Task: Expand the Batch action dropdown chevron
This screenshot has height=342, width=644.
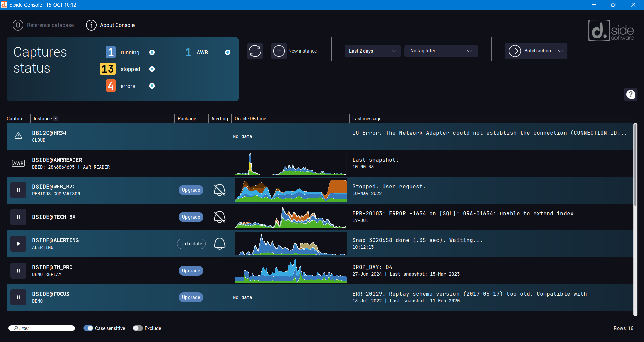Action: pos(560,51)
